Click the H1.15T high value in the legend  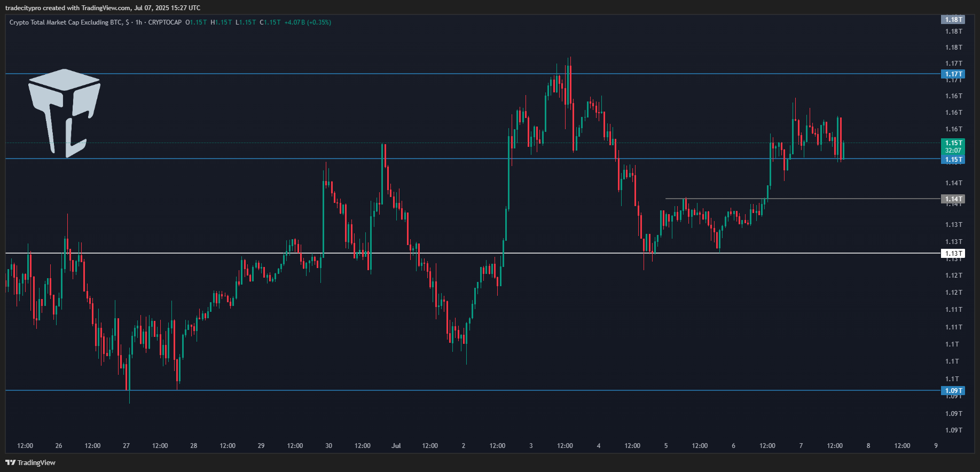click(221, 22)
